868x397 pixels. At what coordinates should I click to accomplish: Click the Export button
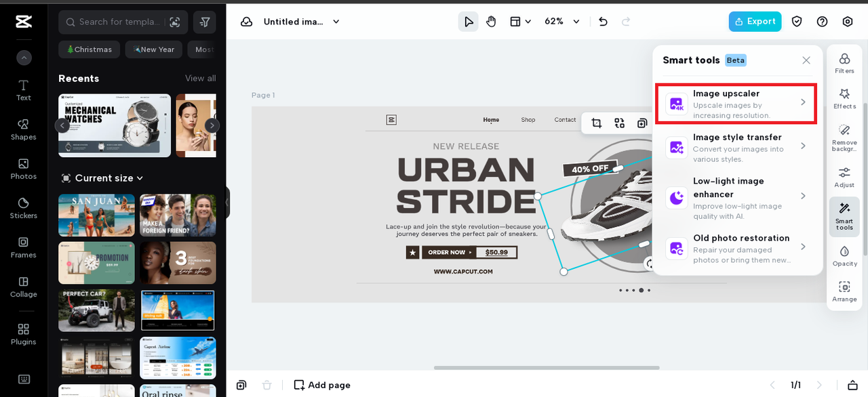(x=755, y=22)
